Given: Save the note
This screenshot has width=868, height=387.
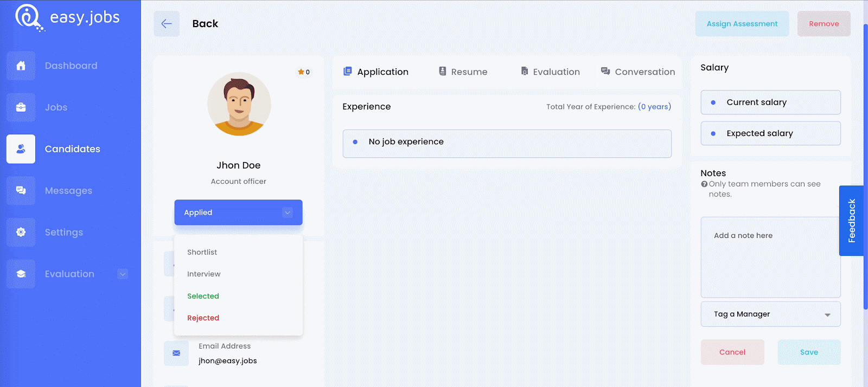Looking at the screenshot, I should [809, 352].
